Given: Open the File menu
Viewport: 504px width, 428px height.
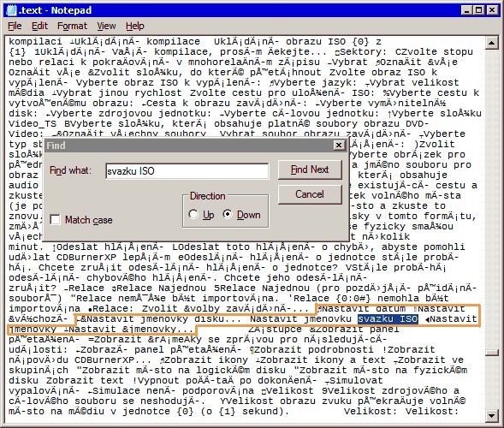Looking at the screenshot, I should pyautogui.click(x=15, y=26).
